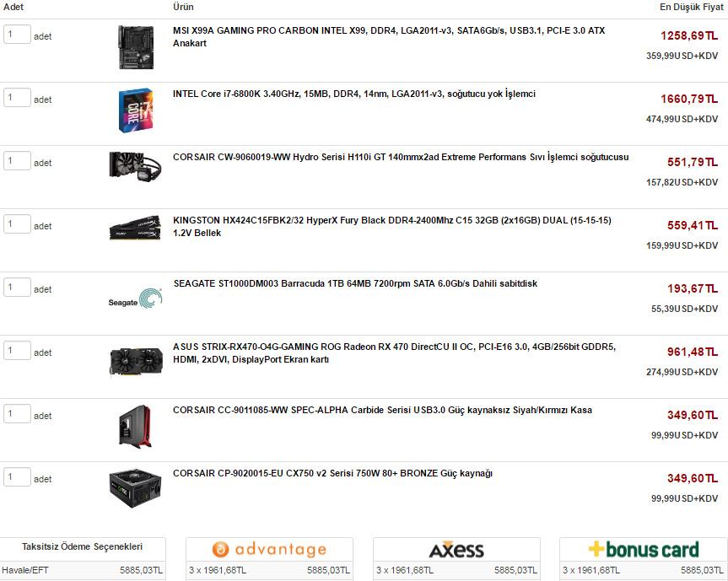The image size is (728, 581).
Task: Select the quantity field for Seagate Barracuda disk
Action: pos(17,288)
